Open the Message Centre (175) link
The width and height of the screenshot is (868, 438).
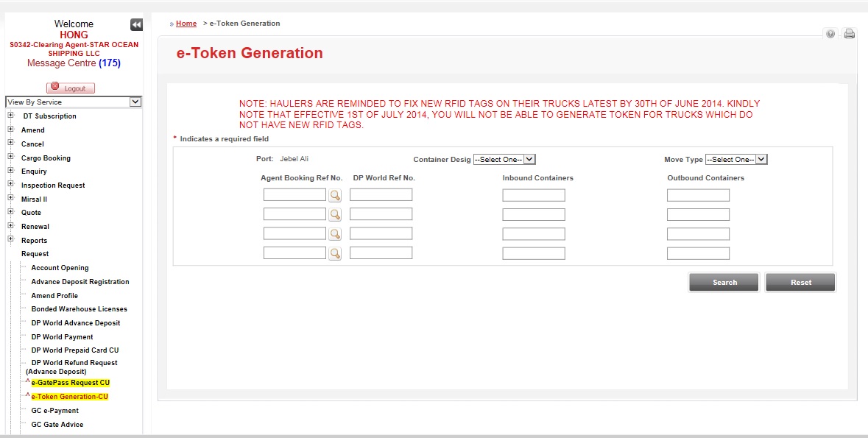pos(74,63)
